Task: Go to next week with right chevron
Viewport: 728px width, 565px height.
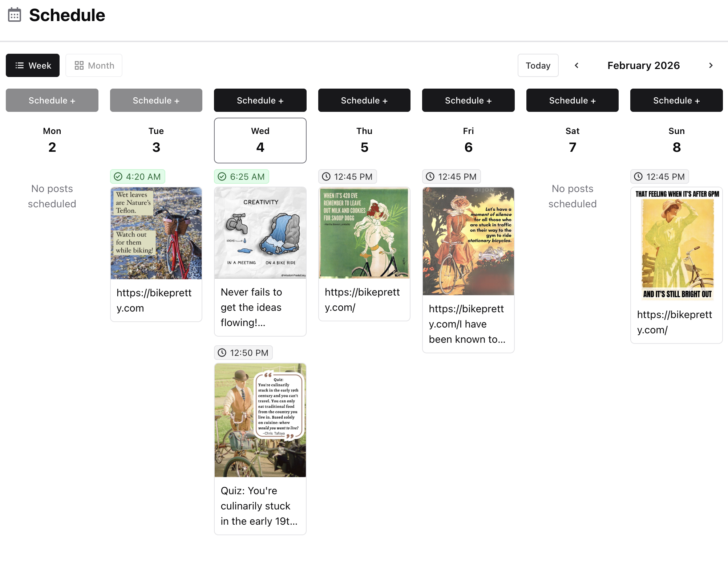Action: tap(711, 65)
